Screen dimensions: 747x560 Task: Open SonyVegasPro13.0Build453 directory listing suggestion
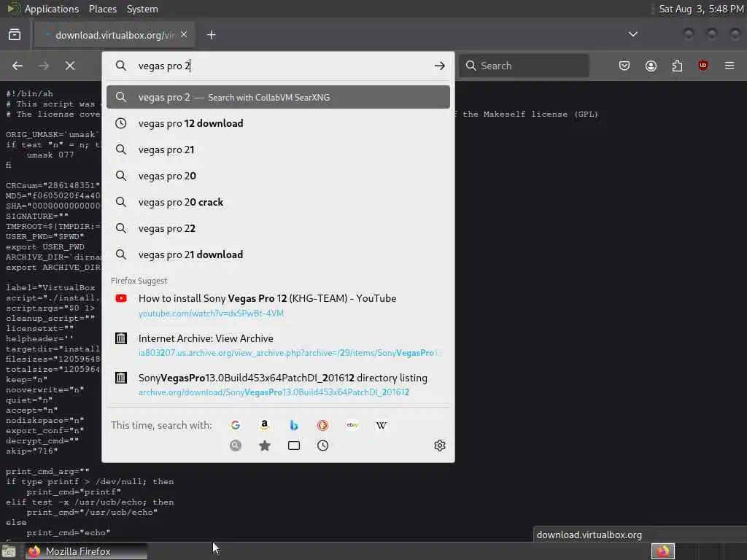(278, 385)
